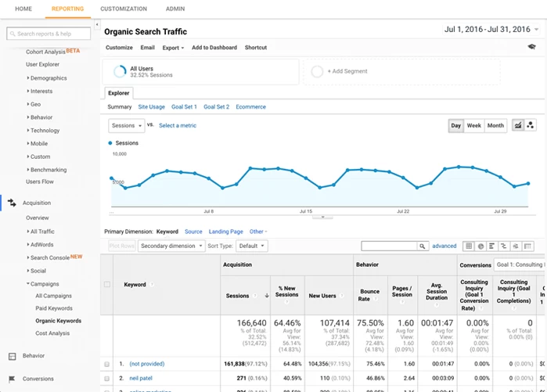Switch to the line chart view icon

518,125
